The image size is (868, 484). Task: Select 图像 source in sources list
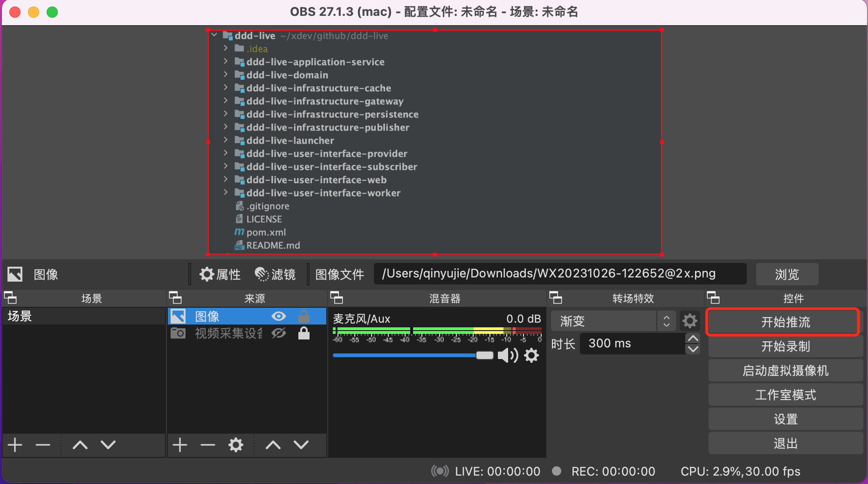coord(247,316)
